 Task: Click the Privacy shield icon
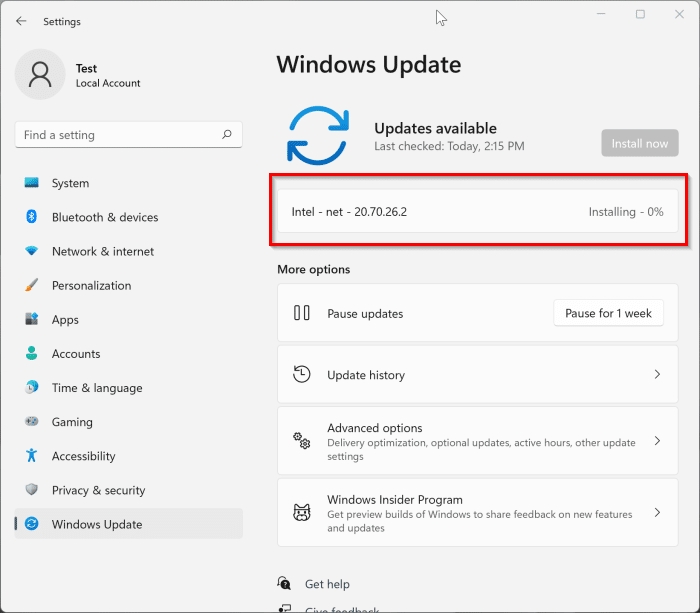click(31, 489)
